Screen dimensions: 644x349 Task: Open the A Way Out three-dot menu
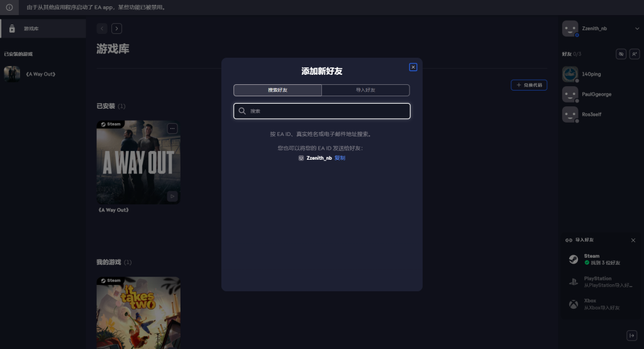172,128
